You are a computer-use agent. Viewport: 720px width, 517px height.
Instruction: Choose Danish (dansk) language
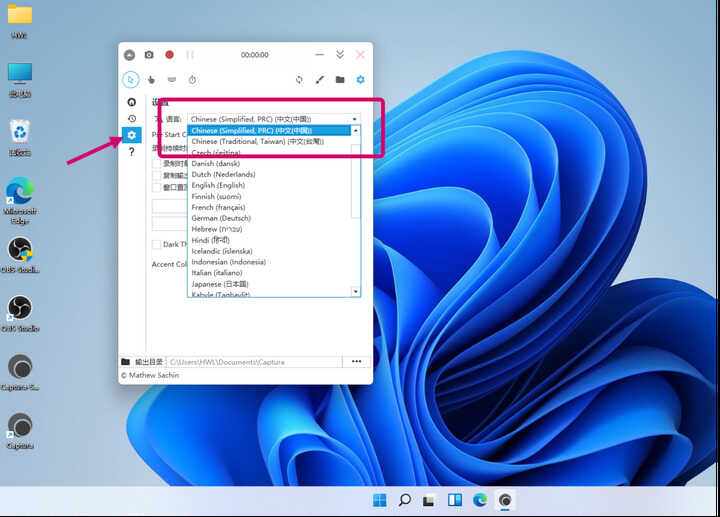(x=269, y=163)
